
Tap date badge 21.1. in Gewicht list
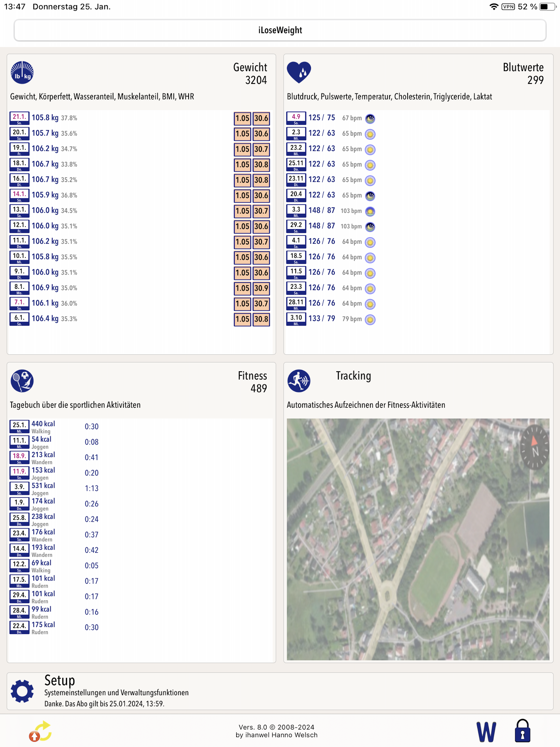pyautogui.click(x=19, y=119)
